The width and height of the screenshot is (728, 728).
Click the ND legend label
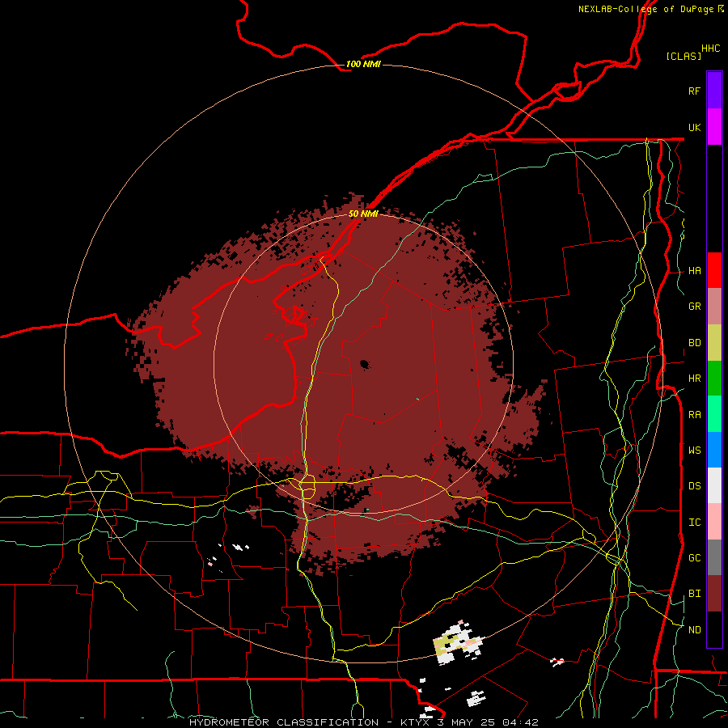694,630
